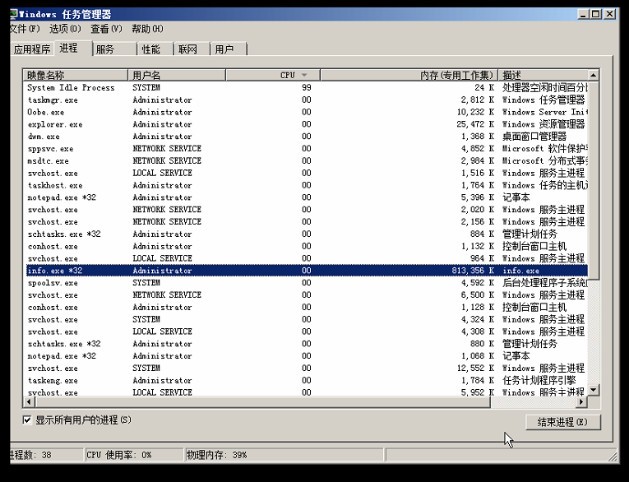Switch to the 性能 tab

pos(155,49)
